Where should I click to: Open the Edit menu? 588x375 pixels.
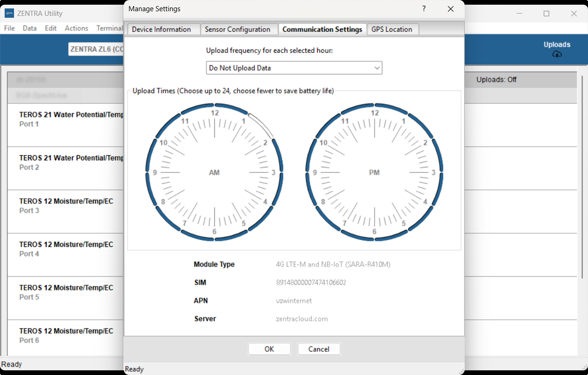pyautogui.click(x=51, y=28)
